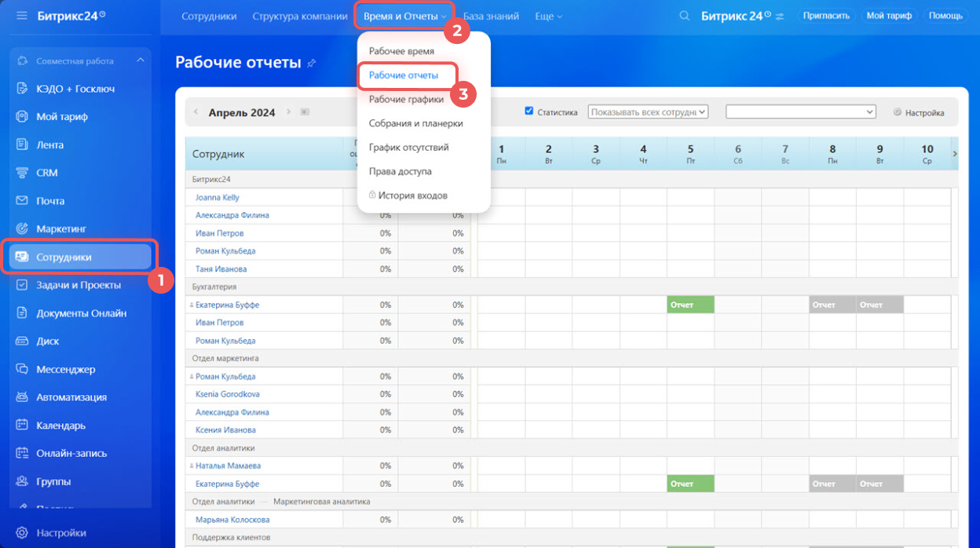The image size is (980, 548).
Task: Open Сотрудники top tab
Action: (209, 16)
